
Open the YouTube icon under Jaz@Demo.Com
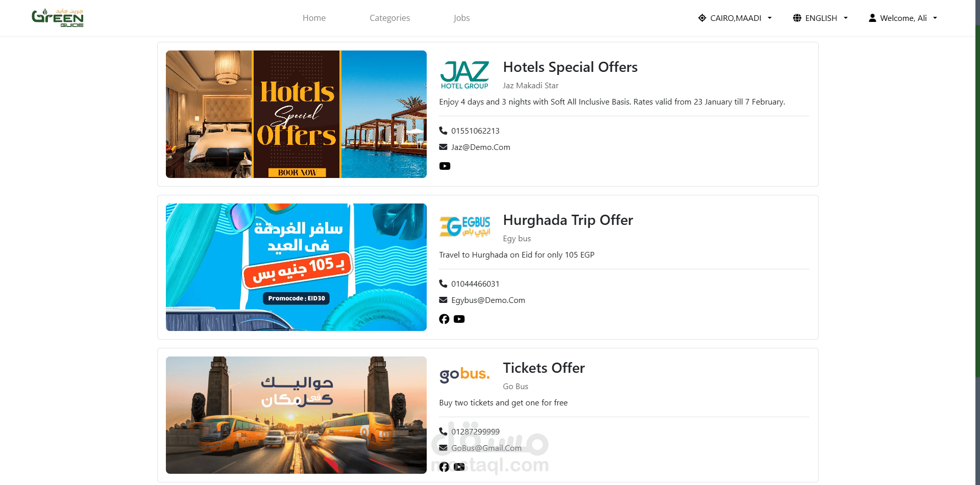click(445, 166)
